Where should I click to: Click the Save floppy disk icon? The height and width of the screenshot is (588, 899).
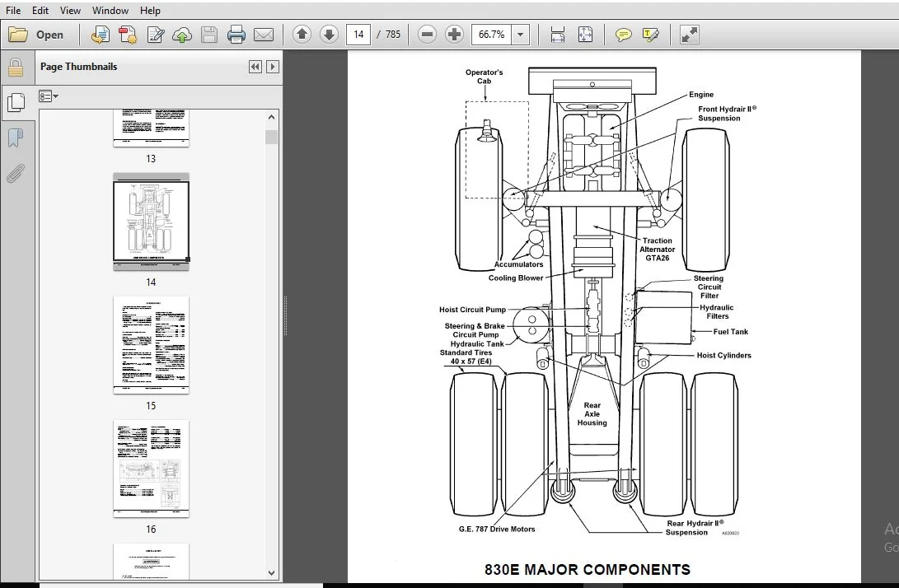(209, 35)
